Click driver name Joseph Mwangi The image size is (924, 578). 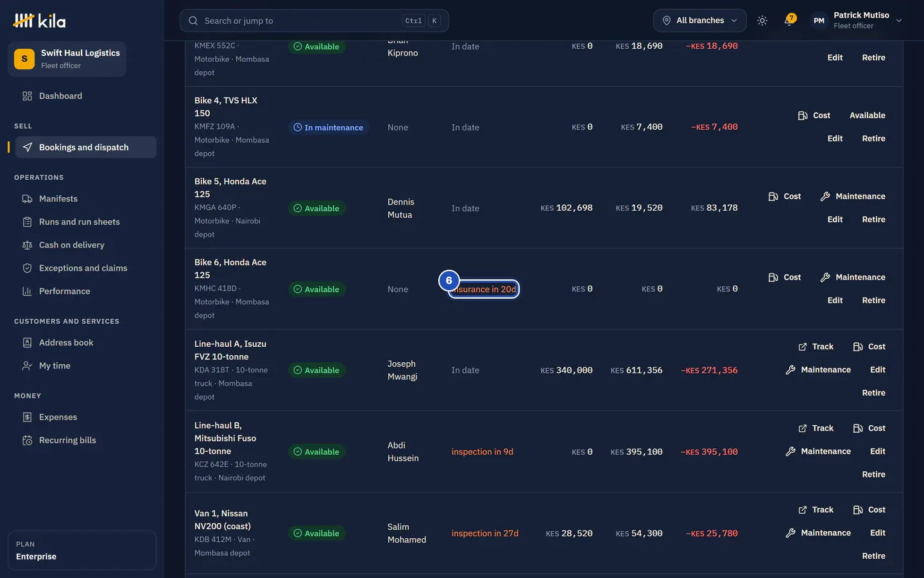point(402,371)
